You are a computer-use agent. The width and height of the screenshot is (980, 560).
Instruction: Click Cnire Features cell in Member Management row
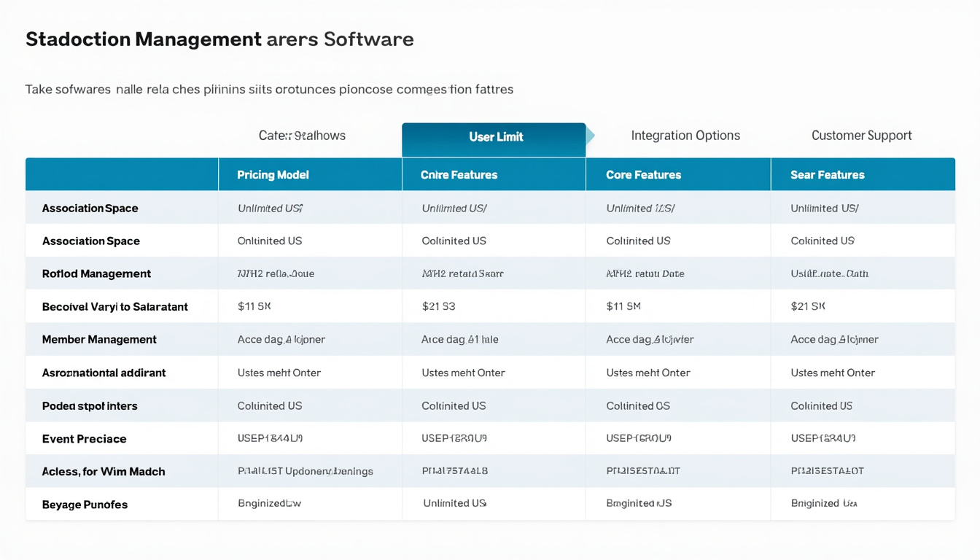click(460, 340)
